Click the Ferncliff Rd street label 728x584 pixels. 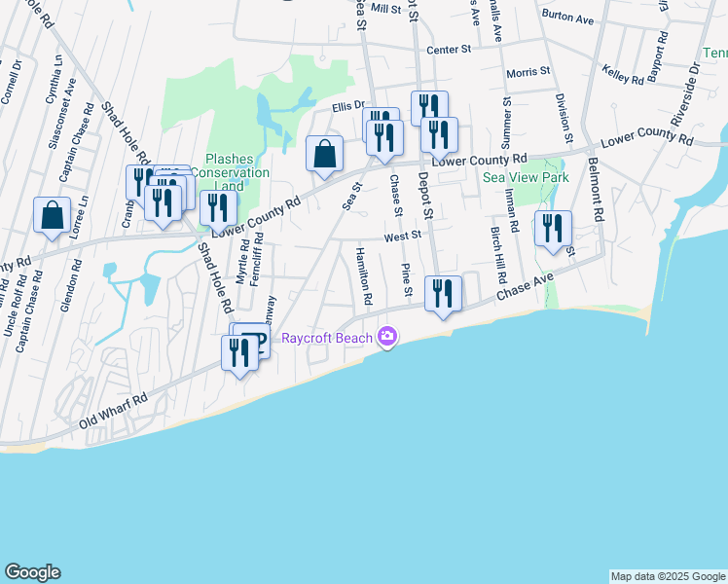(x=256, y=259)
